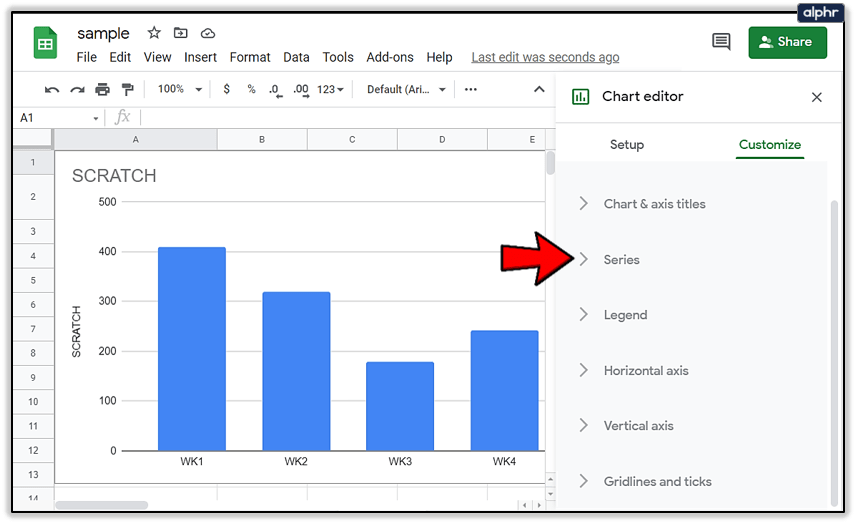This screenshot has width=856, height=524.
Task: Click the SCRATCH chart title
Action: tap(114, 176)
